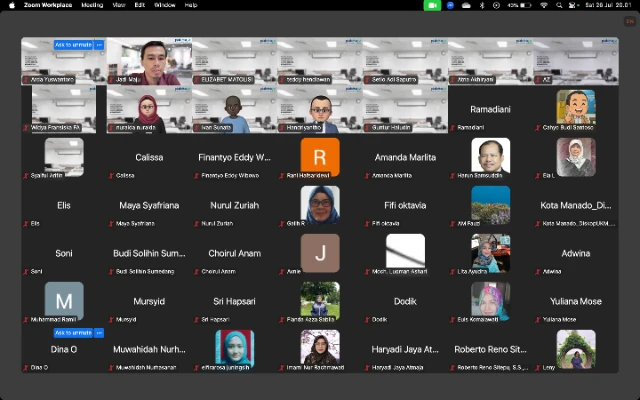Open the Window menu

point(165,5)
